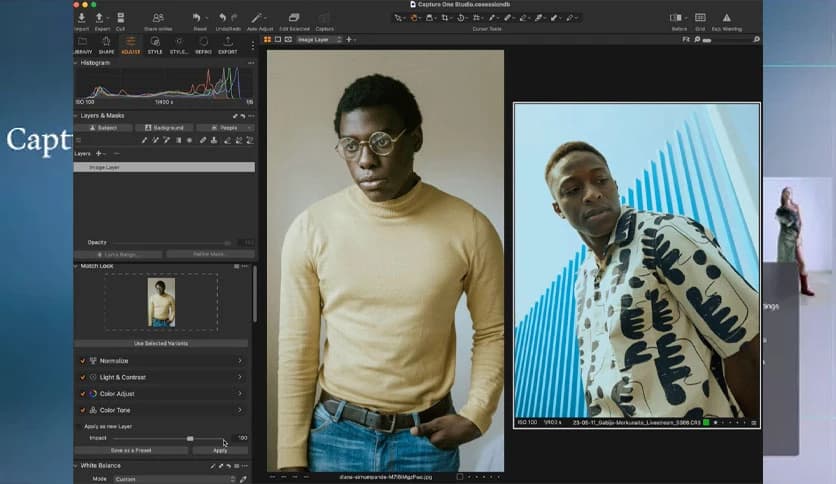
Task: Adjust the viewer zoom slider
Action: [707, 40]
